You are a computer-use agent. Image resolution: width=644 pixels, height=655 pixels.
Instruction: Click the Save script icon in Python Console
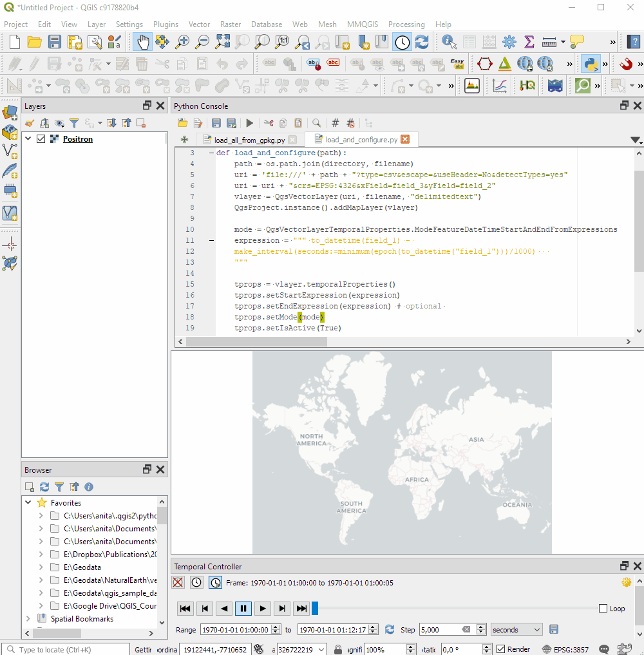(216, 123)
